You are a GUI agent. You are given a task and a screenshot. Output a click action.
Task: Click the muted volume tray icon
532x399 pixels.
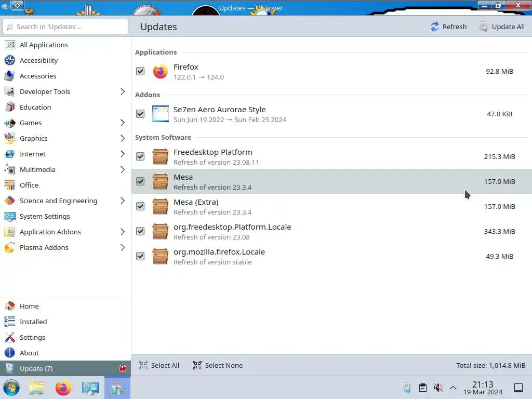[x=438, y=388]
